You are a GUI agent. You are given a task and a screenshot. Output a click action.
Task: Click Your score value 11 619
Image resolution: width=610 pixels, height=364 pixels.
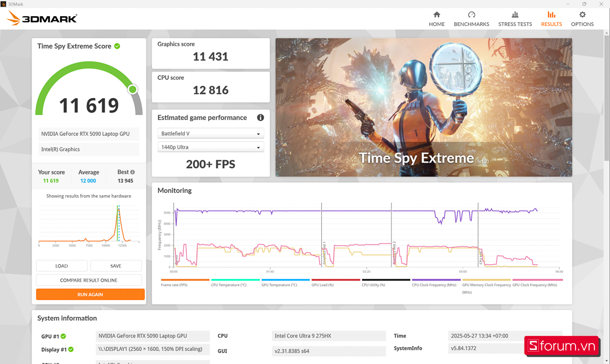click(51, 181)
